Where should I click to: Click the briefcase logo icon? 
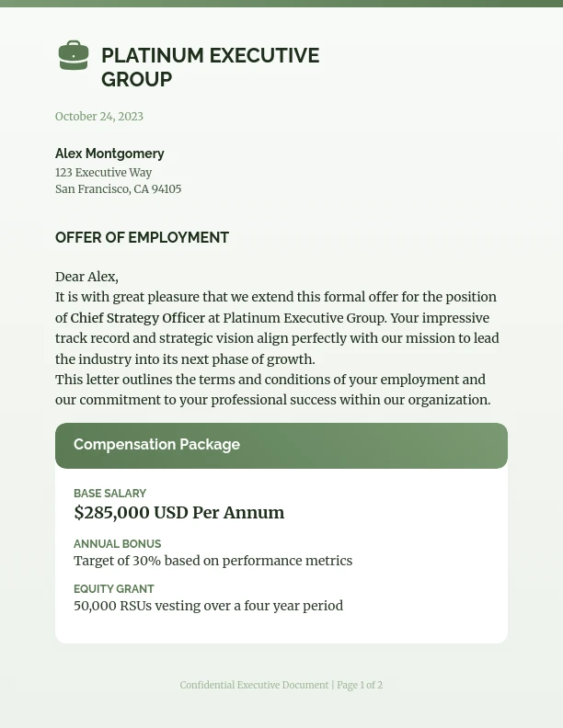(x=74, y=56)
